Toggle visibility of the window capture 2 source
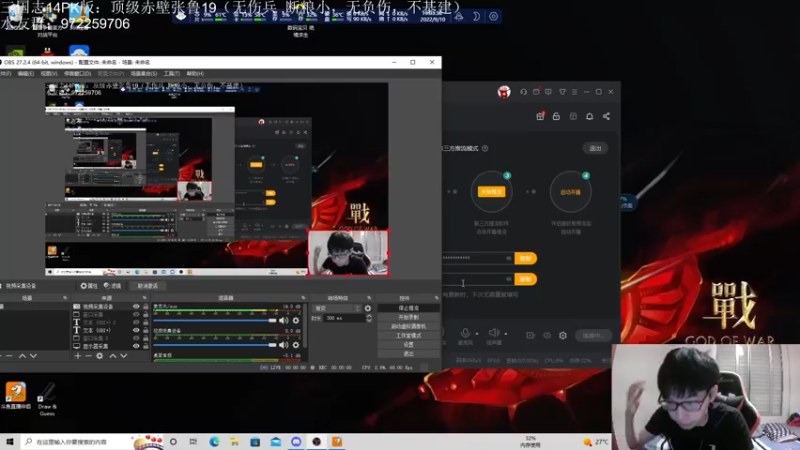 point(136,338)
